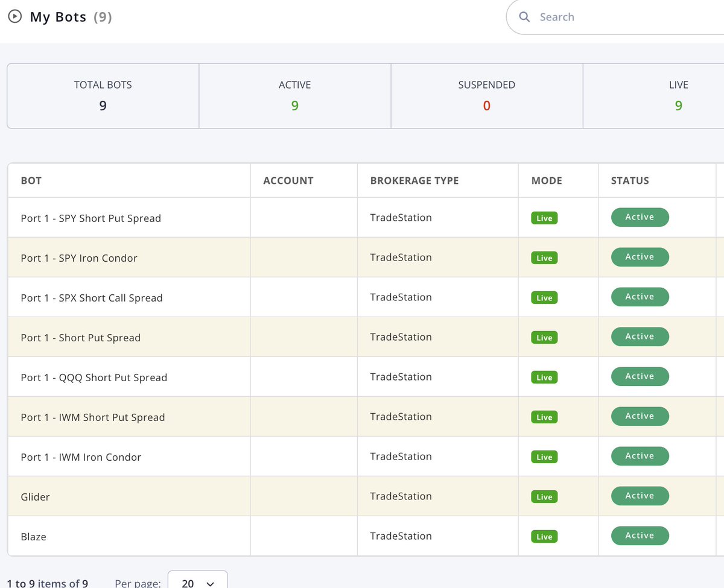The width and height of the screenshot is (724, 588).
Task: Open bot Port 1 - SPY Short Put Spread
Action: click(91, 218)
